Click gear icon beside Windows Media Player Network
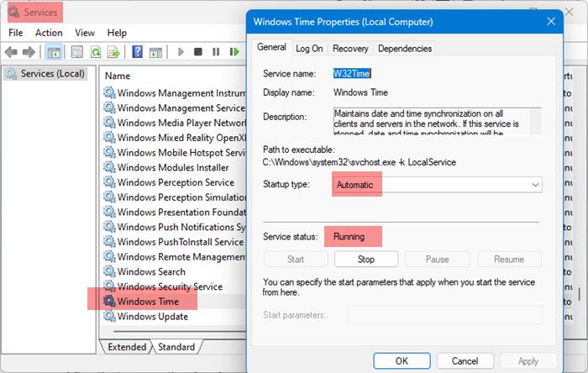This screenshot has width=588, height=373. pyautogui.click(x=109, y=123)
